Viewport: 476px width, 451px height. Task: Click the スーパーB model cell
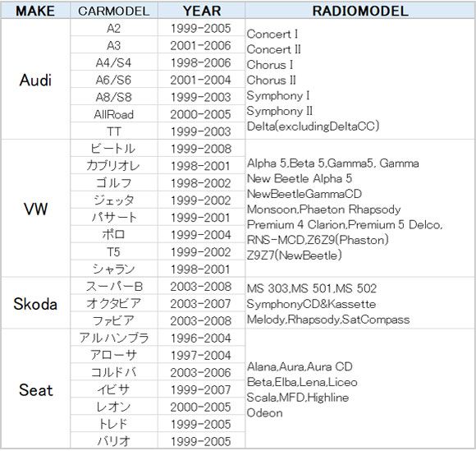[114, 286]
